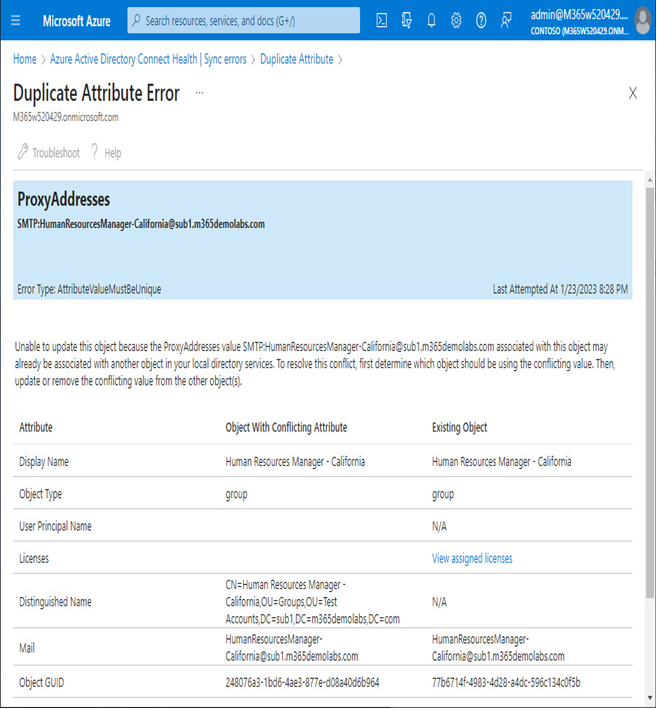Viewport: 657px width, 710px height.
Task: Select the Licenses row label
Action: point(34,558)
